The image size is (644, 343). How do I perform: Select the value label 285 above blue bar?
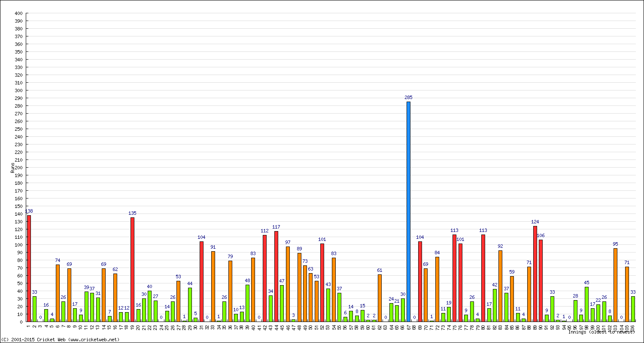(408, 97)
